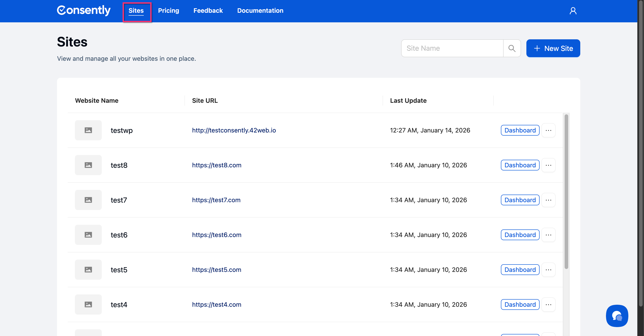Open the user account icon
The width and height of the screenshot is (644, 336).
click(x=573, y=11)
